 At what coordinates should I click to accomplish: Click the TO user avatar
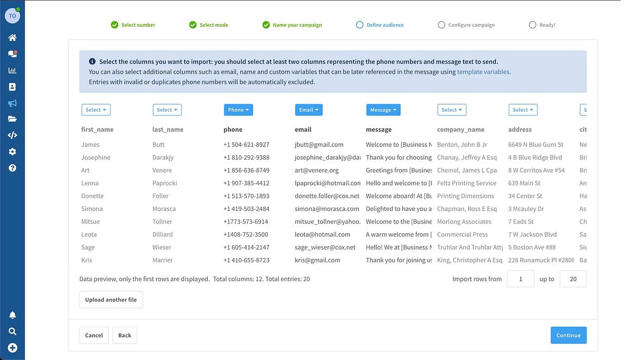12,16
